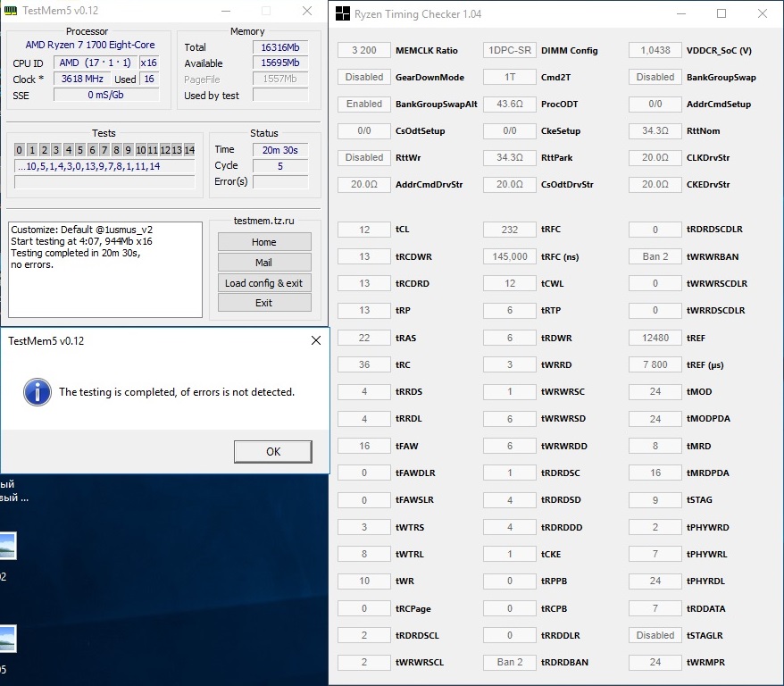Image resolution: width=784 pixels, height=686 pixels.
Task: Open the Home link button in TestMem5
Action: point(264,242)
